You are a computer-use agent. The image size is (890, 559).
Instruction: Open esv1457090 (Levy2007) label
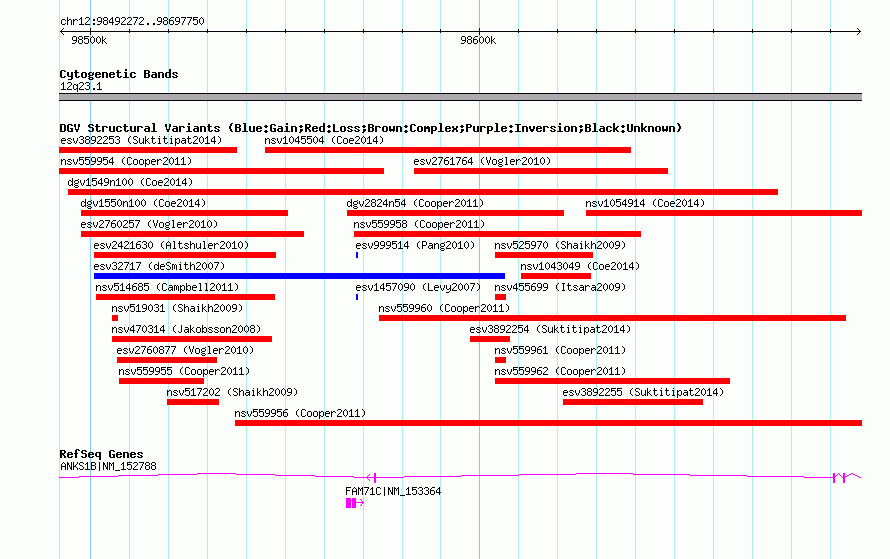pyautogui.click(x=418, y=287)
